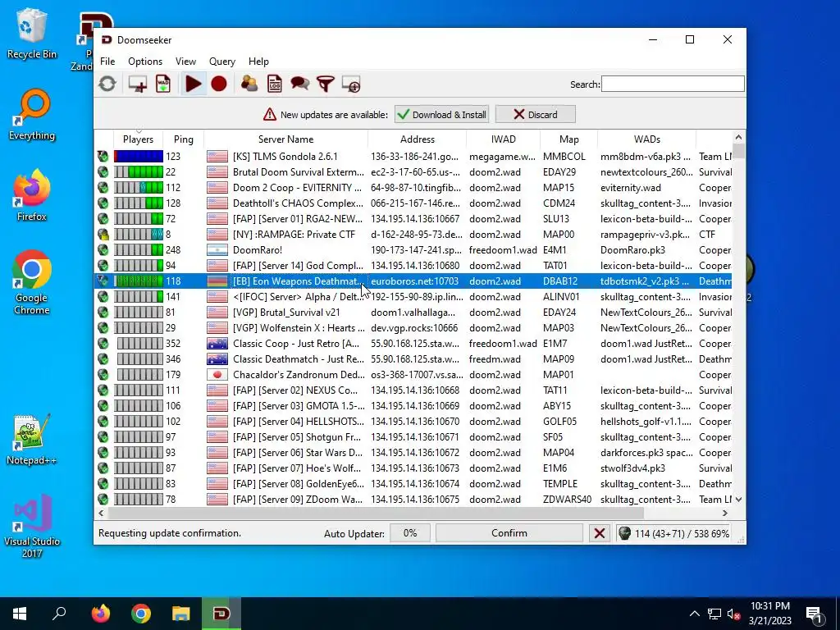Select [VGP] Wolfenstein X : Hearts server
The width and height of the screenshot is (840, 630).
click(x=413, y=328)
